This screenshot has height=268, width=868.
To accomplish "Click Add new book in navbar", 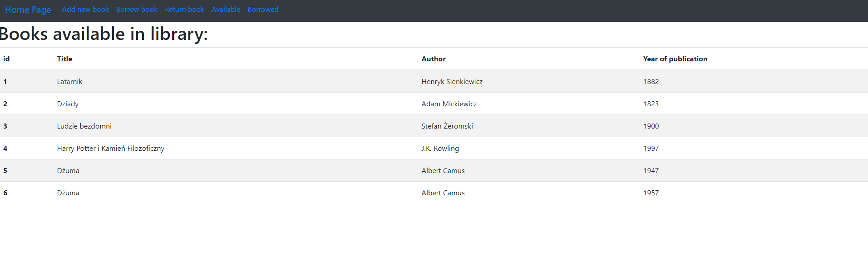I will [x=85, y=9].
